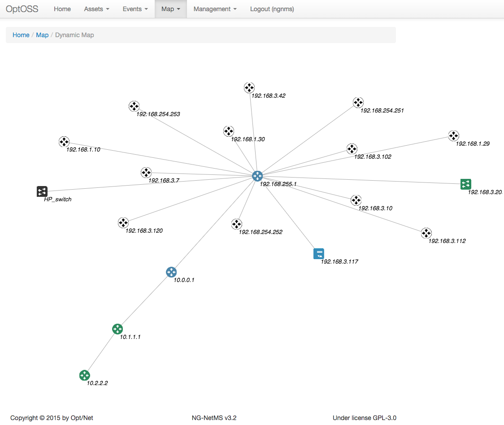Select the black HP_switch node icon
This screenshot has height=425, width=504.
click(42, 191)
